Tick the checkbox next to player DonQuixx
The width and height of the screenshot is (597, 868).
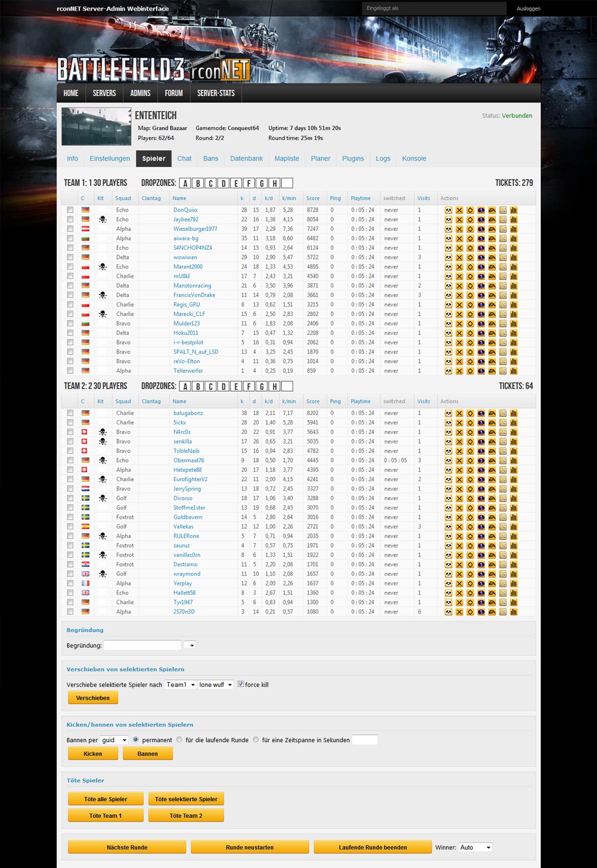pos(70,210)
